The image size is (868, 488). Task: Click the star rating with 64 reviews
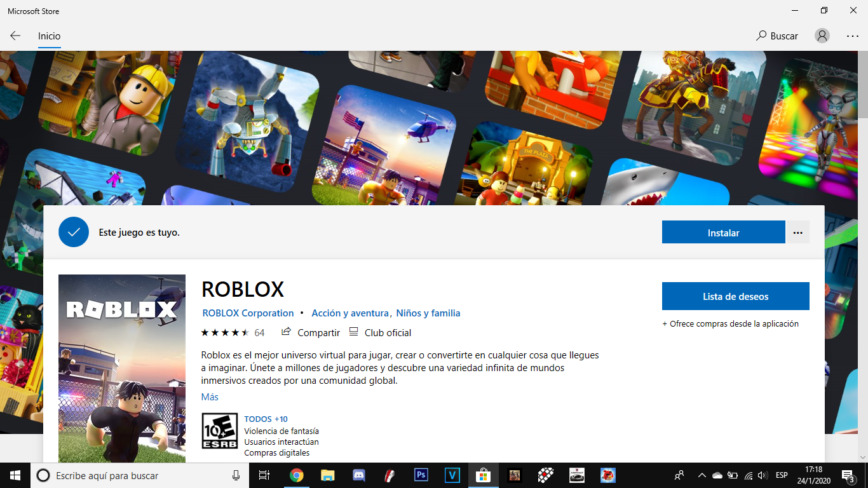tap(233, 332)
